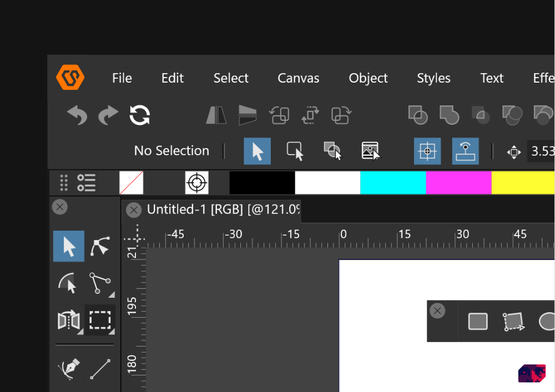
Task: Close the Untitled-1 document tab
Action: (133, 210)
